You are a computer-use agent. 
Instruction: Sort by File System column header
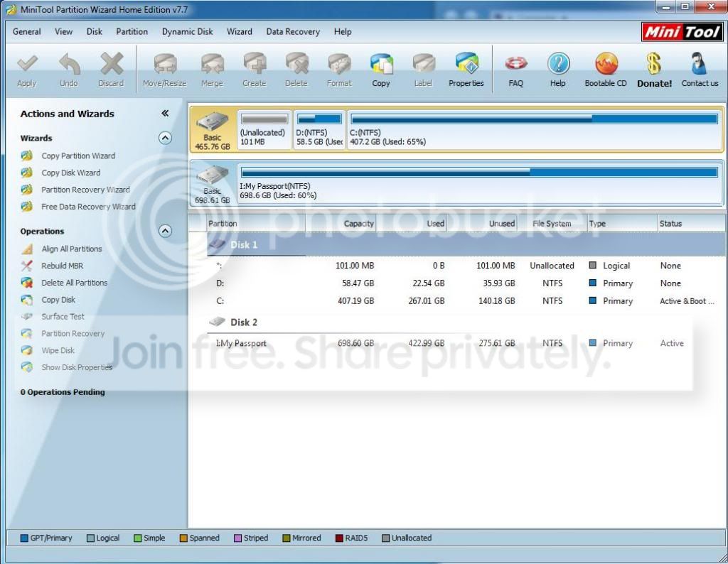(x=552, y=224)
